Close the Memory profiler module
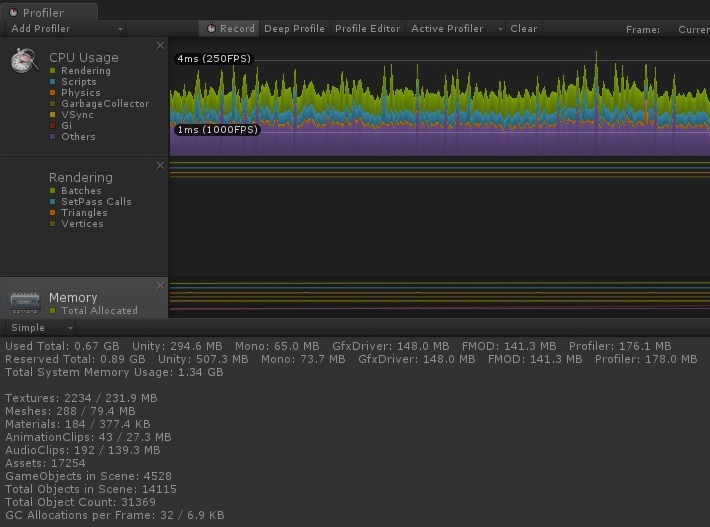This screenshot has height=527, width=710. [160, 285]
